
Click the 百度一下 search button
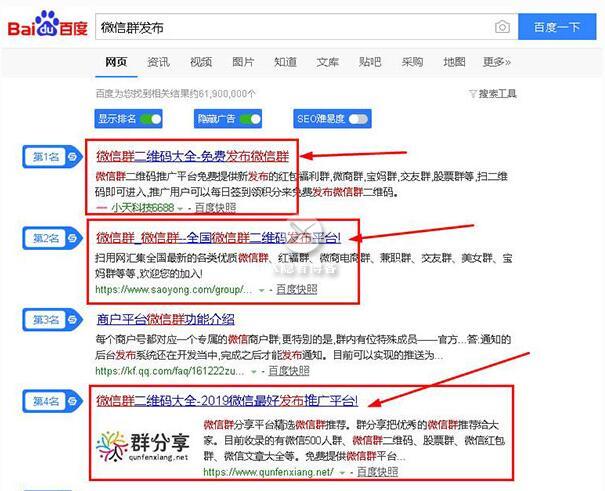pyautogui.click(x=557, y=27)
